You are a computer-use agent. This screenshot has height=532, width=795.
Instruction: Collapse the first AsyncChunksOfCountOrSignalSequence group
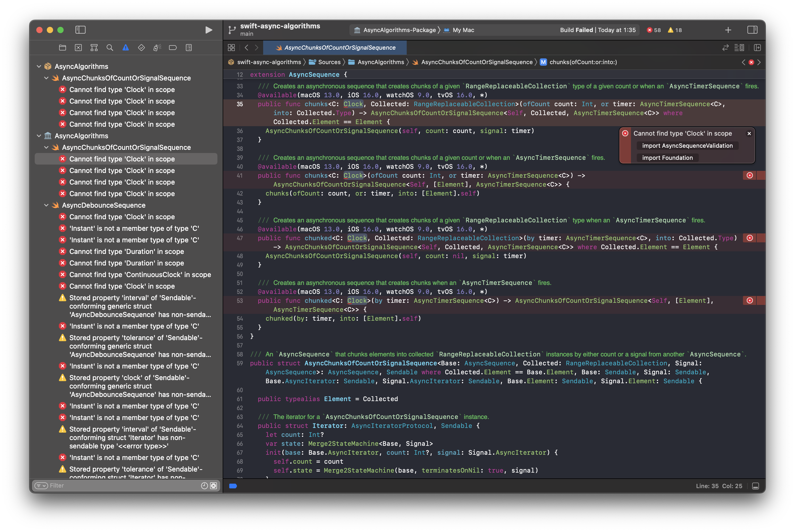(46, 78)
